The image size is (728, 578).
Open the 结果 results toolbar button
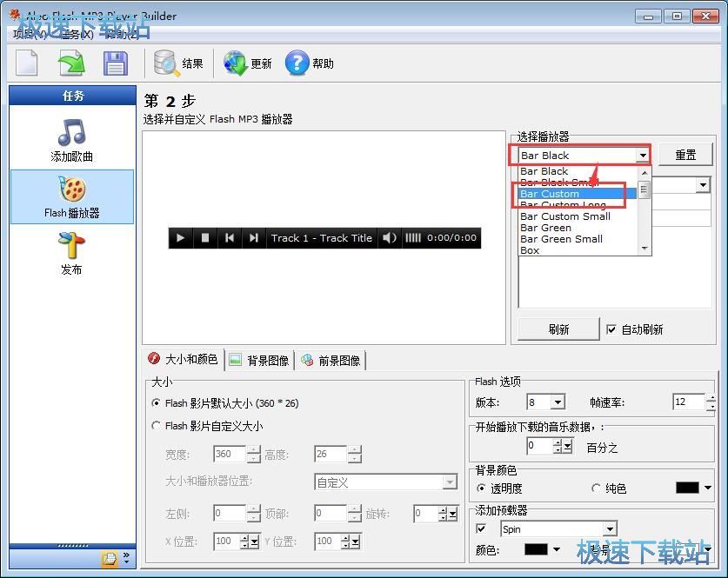tap(178, 63)
